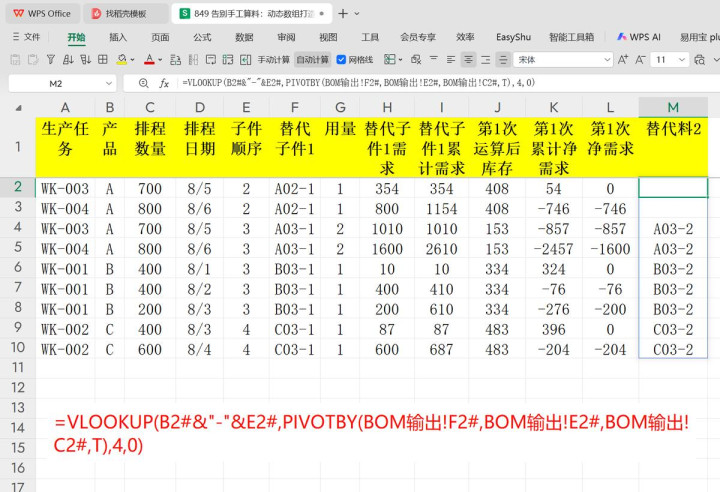Open the font size 11 dropdown
720x492 pixels.
681,60
